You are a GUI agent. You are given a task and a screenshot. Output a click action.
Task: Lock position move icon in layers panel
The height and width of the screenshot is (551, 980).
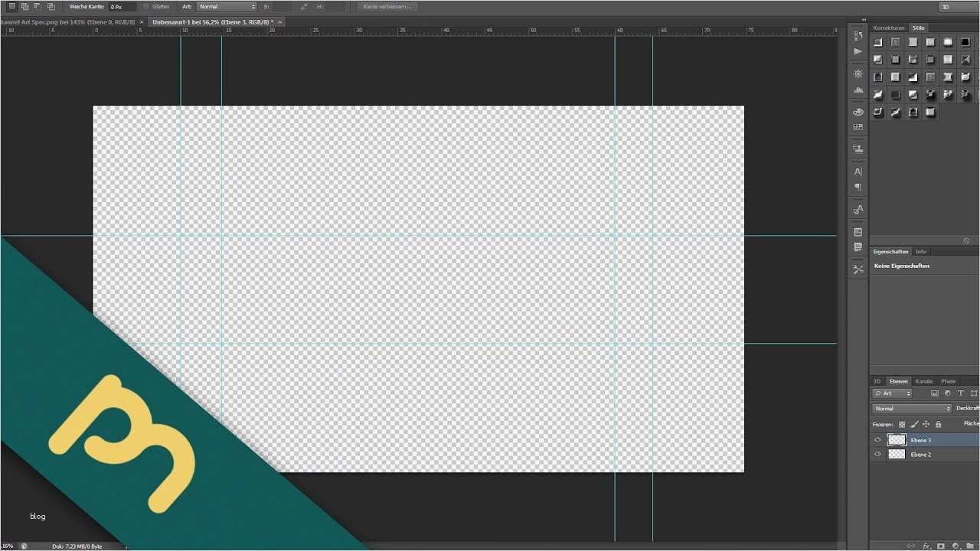926,424
